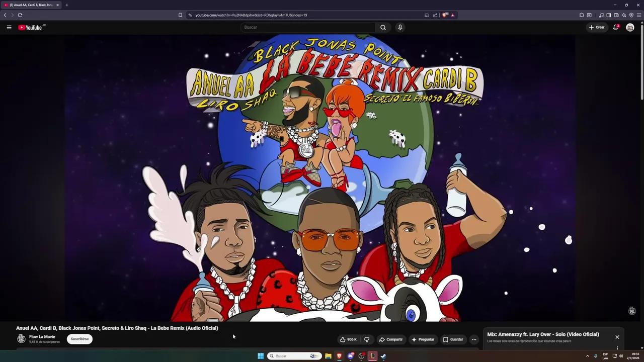Open the browser main hamburger menu
The height and width of the screenshot is (362, 644).
[x=639, y=15]
